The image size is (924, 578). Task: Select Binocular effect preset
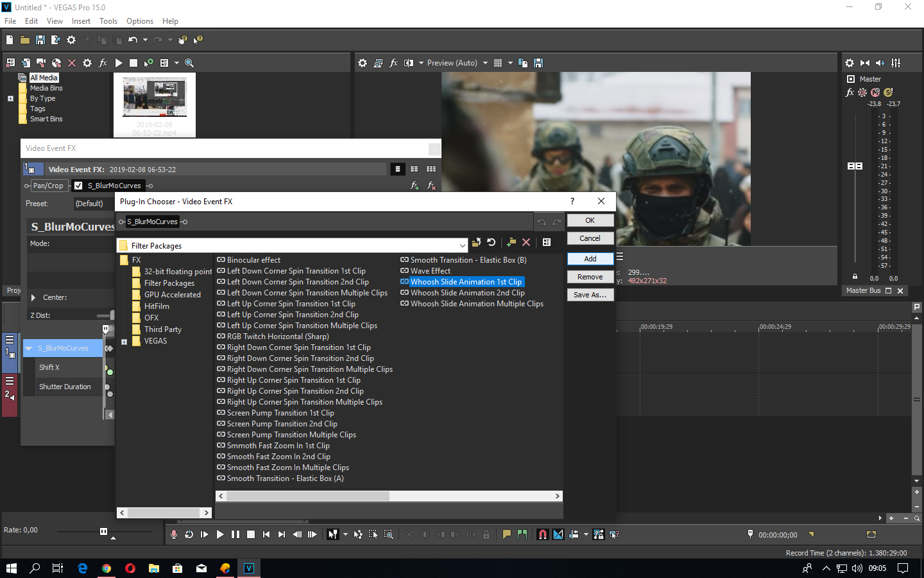[x=253, y=260]
